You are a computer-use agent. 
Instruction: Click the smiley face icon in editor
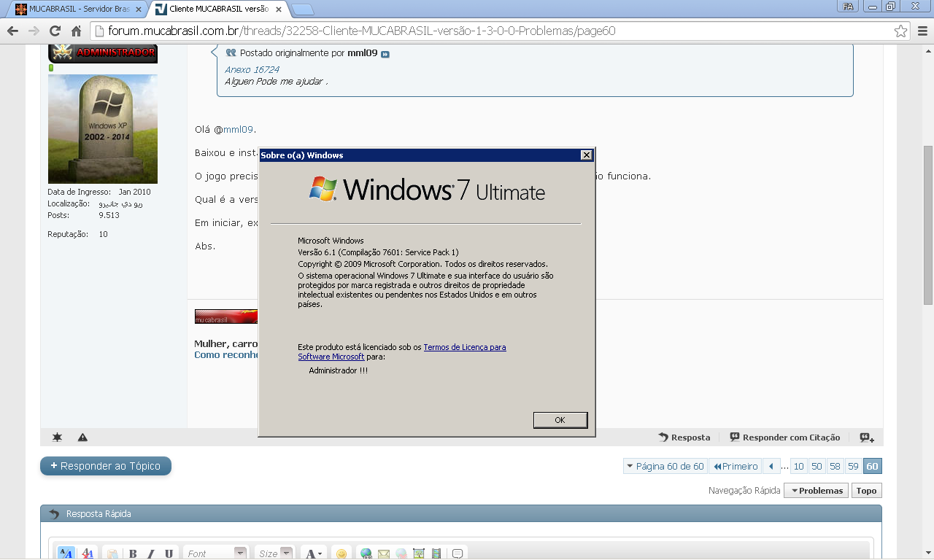pos(341,554)
